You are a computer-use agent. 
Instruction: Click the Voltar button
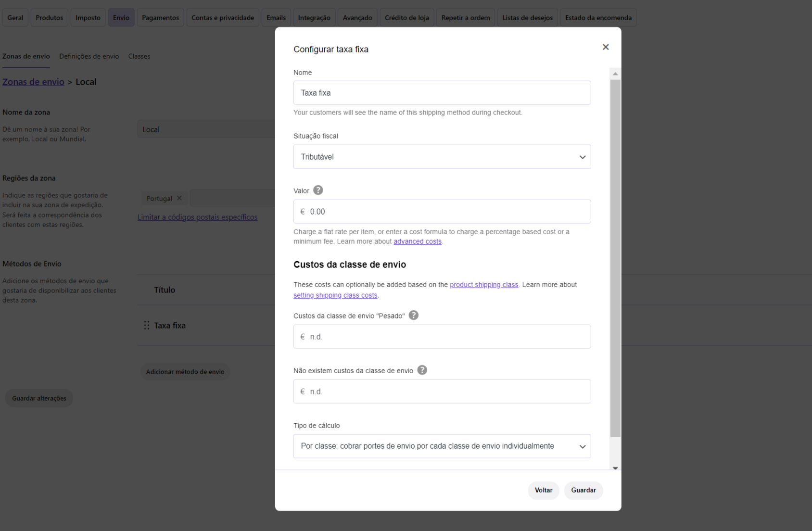click(x=544, y=490)
